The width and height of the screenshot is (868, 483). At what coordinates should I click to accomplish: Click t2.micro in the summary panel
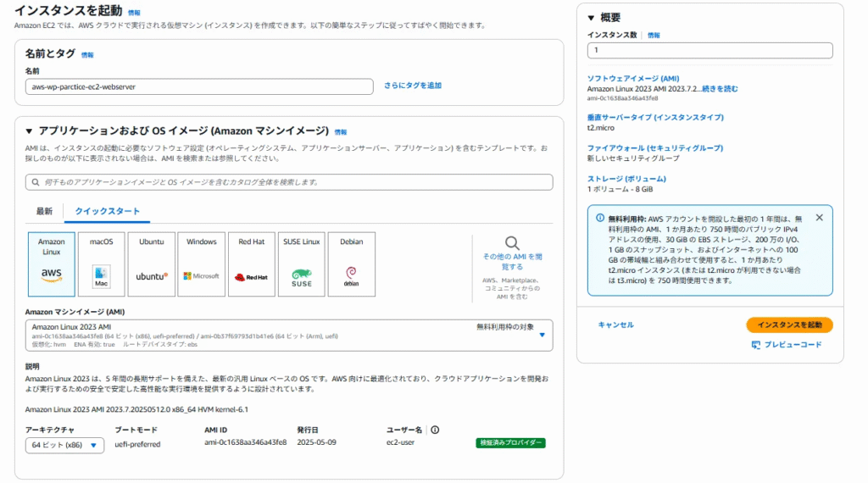coord(601,128)
